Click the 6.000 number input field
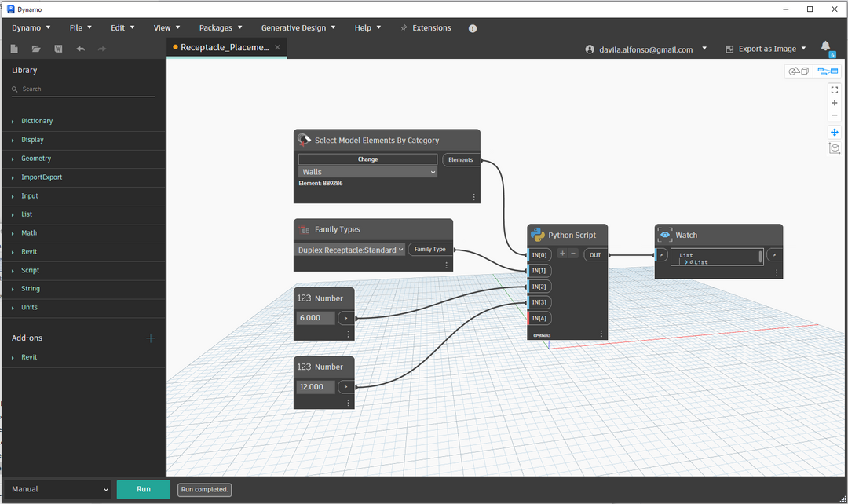The height and width of the screenshot is (504, 848). (x=316, y=318)
